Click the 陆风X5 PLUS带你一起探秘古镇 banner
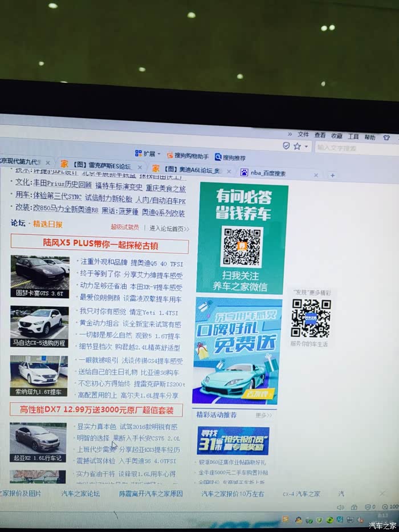The image size is (399, 532). (x=100, y=243)
